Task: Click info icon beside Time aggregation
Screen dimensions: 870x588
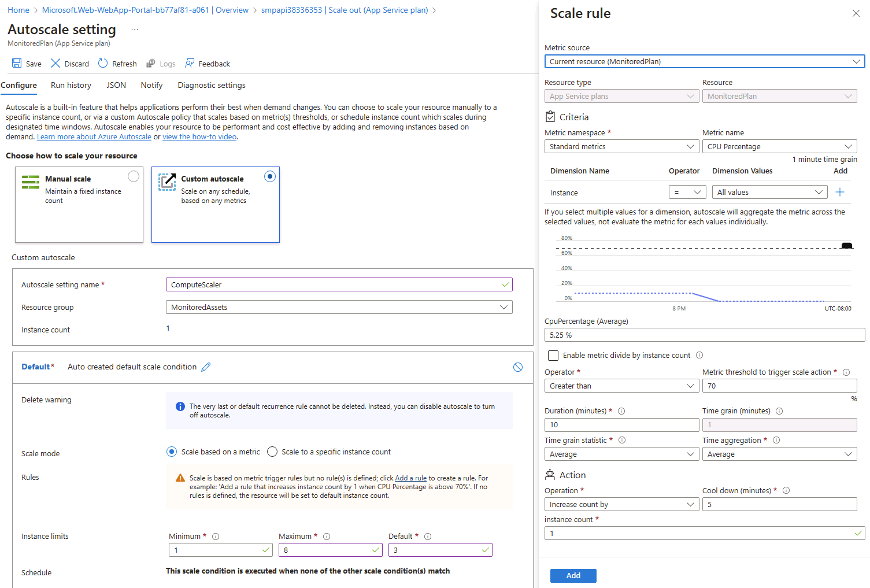Action: click(776, 440)
